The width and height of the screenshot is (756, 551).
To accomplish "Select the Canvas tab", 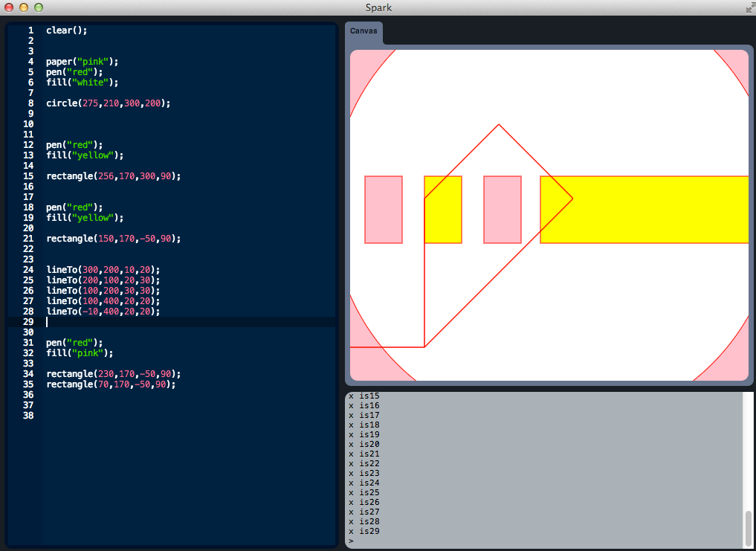I will click(364, 31).
